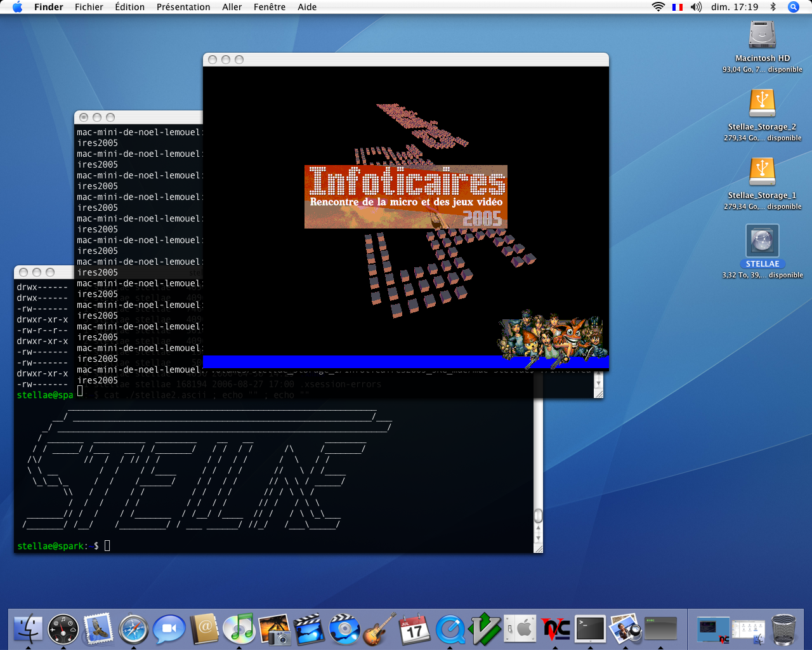
Task: Click the "stellae@spark:~$" prompt at the bottom
Action: 58,546
